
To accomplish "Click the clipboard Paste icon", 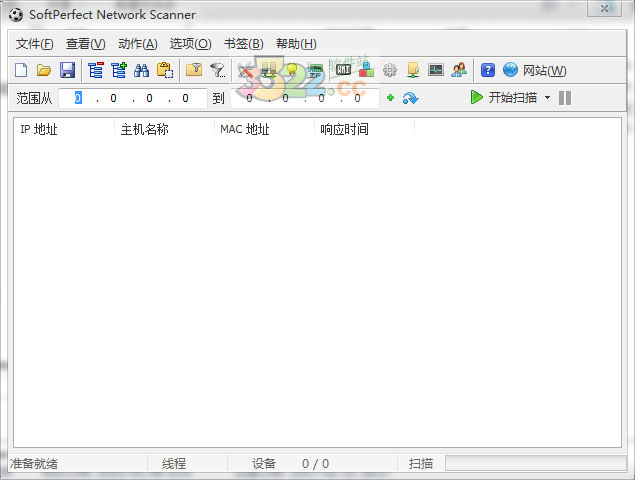I will [165, 70].
